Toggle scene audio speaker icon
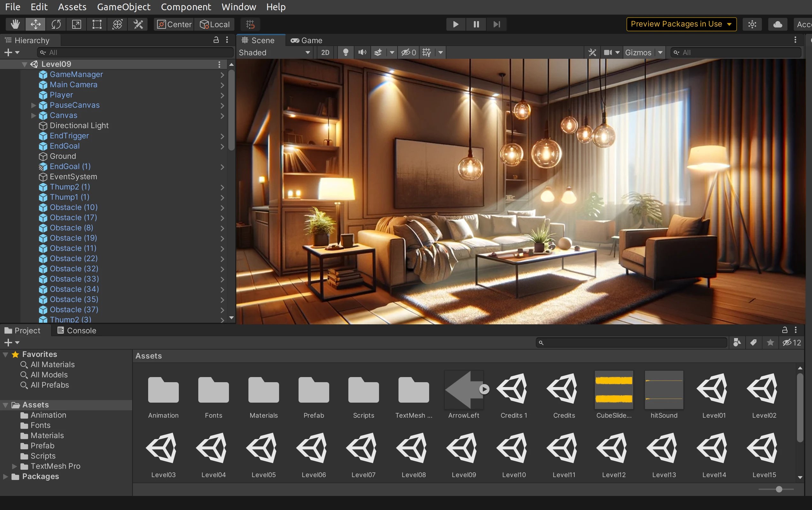 click(362, 53)
